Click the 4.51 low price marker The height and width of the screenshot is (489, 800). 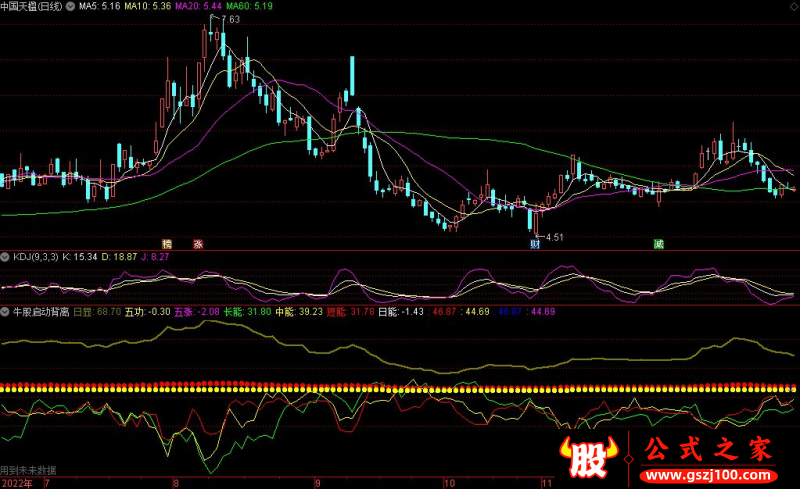553,237
